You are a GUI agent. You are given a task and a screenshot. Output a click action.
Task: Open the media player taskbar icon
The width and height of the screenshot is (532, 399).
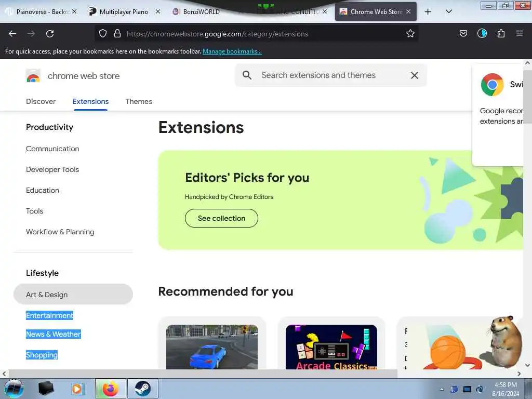click(77, 389)
